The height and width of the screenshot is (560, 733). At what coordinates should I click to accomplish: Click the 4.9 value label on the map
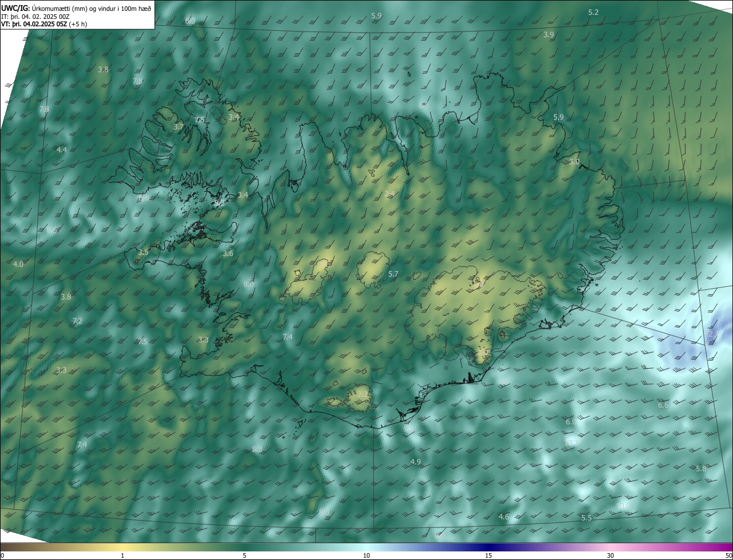(416, 462)
